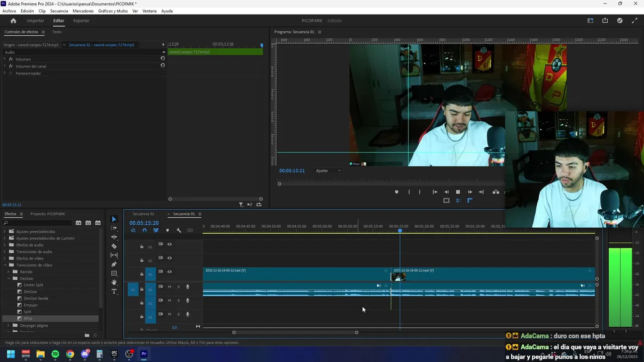Filter YUV effects in Effects panel

(x=98, y=223)
